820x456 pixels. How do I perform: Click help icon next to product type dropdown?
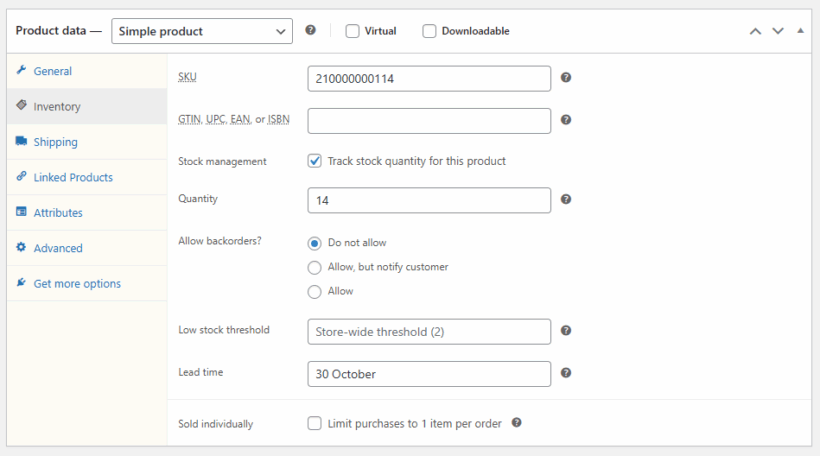click(310, 31)
